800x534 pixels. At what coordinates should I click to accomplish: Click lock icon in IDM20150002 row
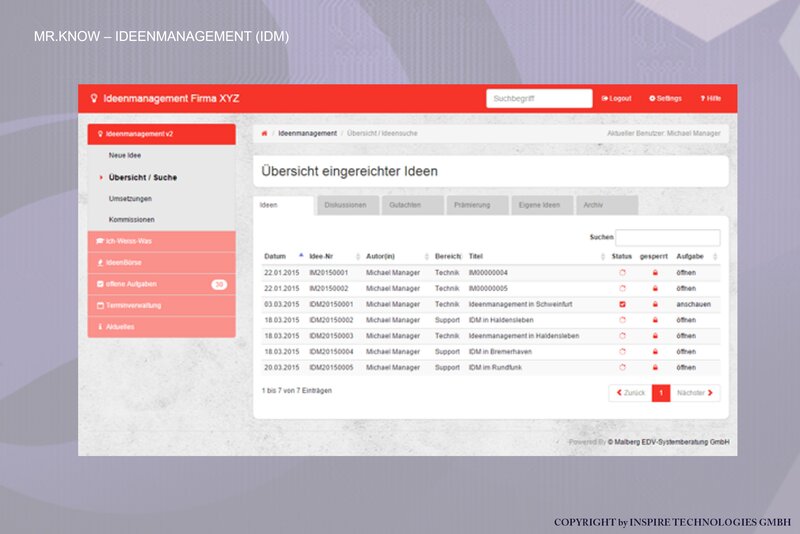(655, 320)
